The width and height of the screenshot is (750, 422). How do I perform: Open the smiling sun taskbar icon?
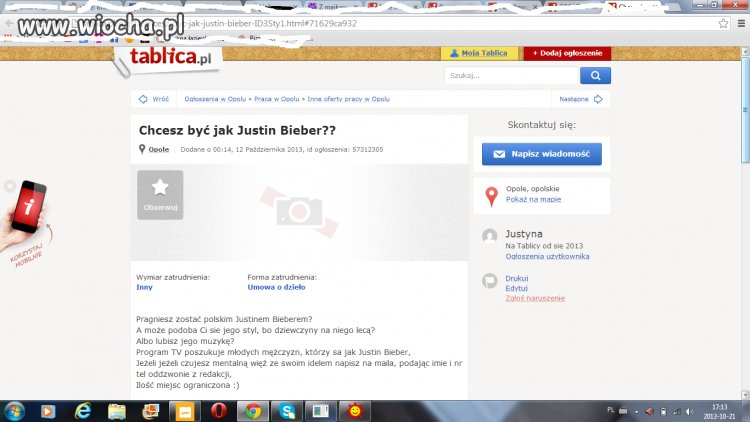(354, 411)
